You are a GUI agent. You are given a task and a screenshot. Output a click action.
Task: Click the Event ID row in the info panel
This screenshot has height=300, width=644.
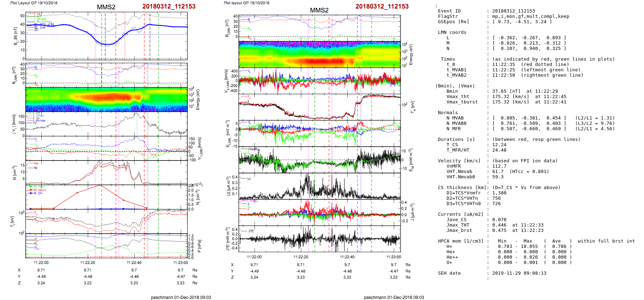pyautogui.click(x=487, y=11)
